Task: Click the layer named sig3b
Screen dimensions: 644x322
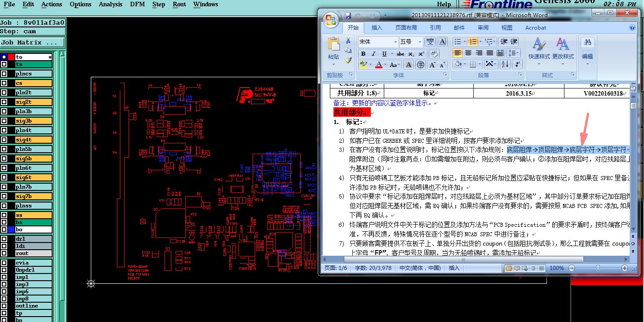Action: coord(34,121)
